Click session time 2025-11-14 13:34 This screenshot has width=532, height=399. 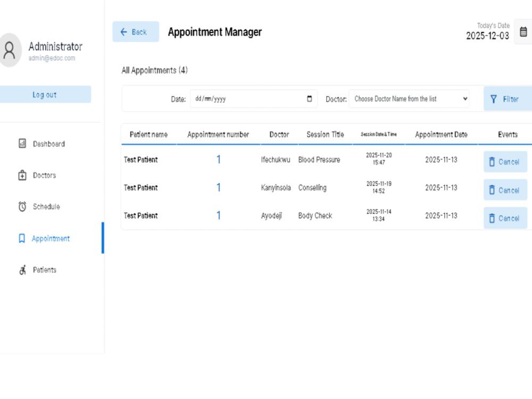pyautogui.click(x=379, y=215)
